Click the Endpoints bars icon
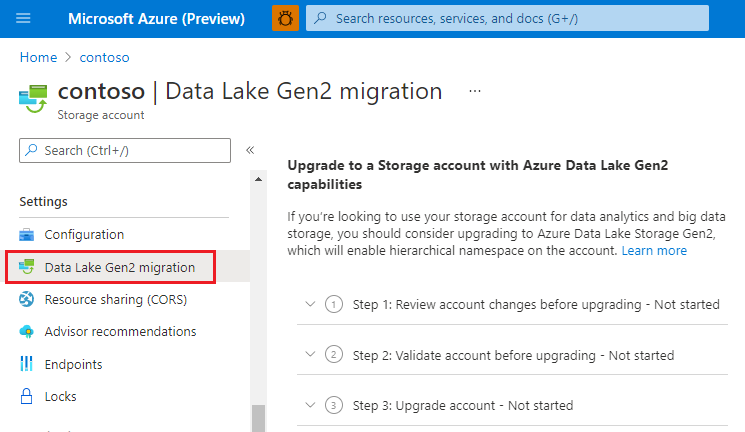This screenshot has width=745, height=432. pos(27,364)
